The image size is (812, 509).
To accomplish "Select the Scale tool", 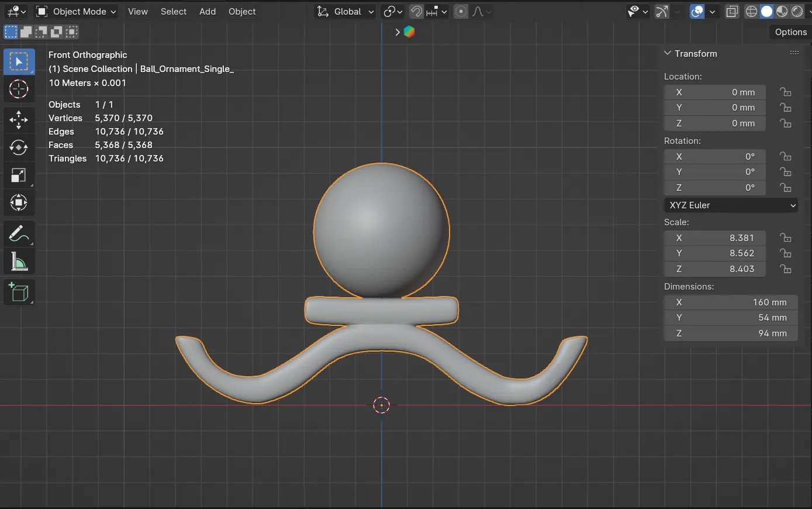I will coord(19,175).
